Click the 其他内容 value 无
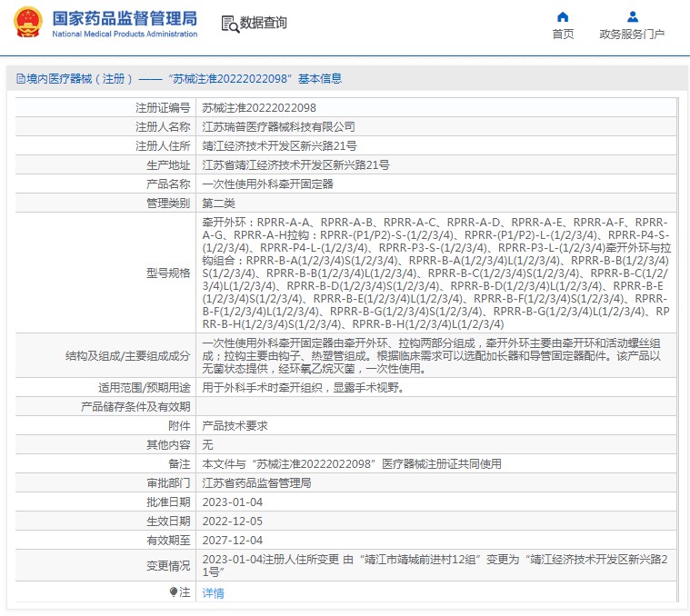 [207, 444]
